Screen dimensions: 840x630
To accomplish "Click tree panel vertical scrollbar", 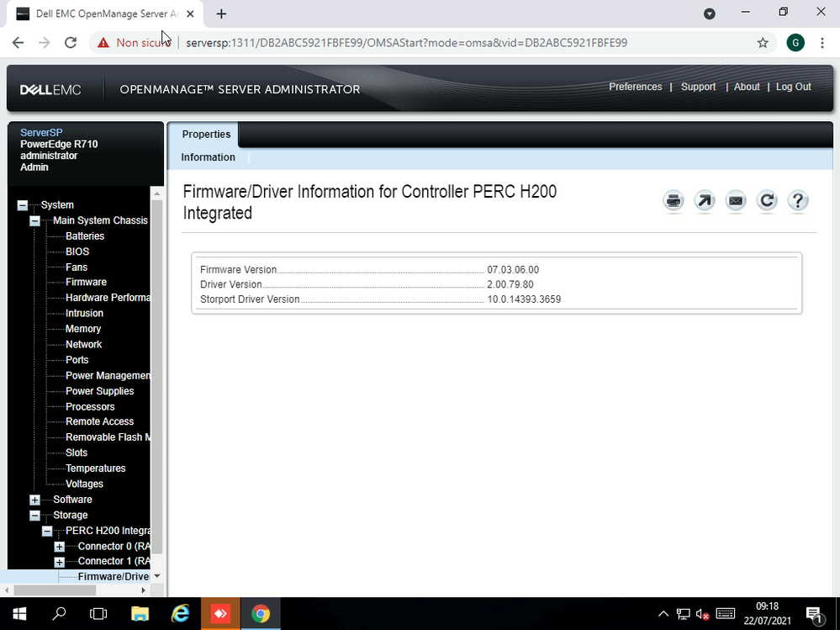I will tap(157, 377).
